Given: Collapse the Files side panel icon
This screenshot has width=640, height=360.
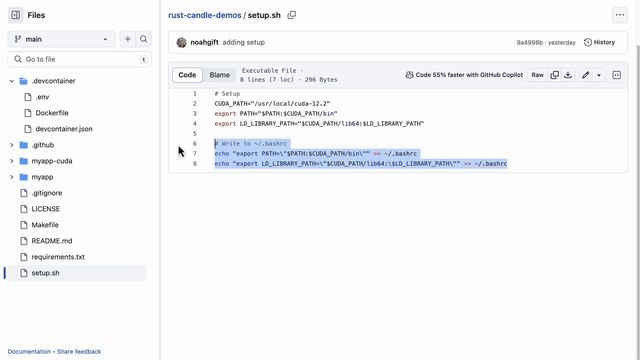Looking at the screenshot, I should click(16, 15).
